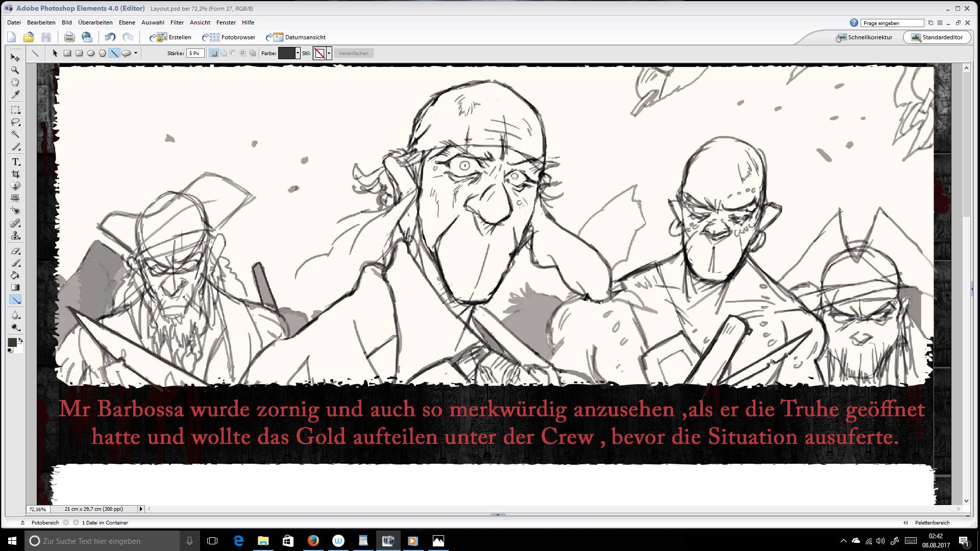
Task: Select the Ellipse shape option
Action: click(91, 53)
